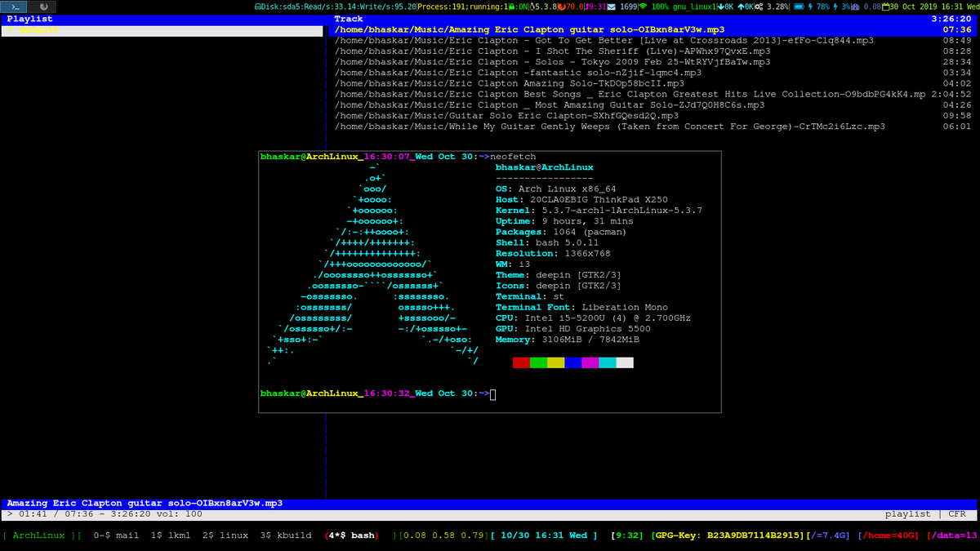Click the Memory: 3106MiB / 7842MiB line
The height and width of the screenshot is (551, 980).
point(568,340)
